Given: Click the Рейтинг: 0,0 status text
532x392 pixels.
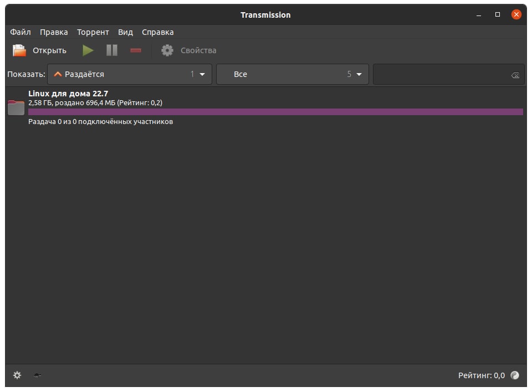Looking at the screenshot, I should pos(481,375).
